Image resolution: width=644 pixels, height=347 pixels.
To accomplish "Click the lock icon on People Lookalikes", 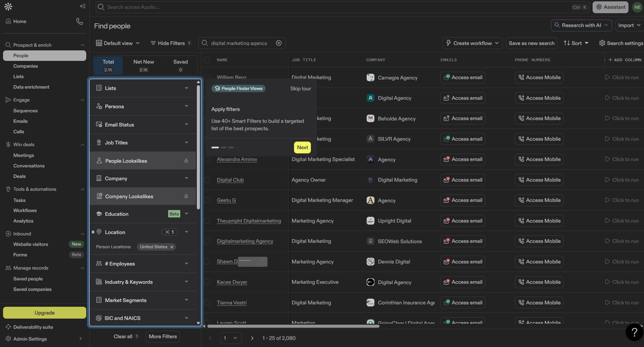I will pos(186,161).
